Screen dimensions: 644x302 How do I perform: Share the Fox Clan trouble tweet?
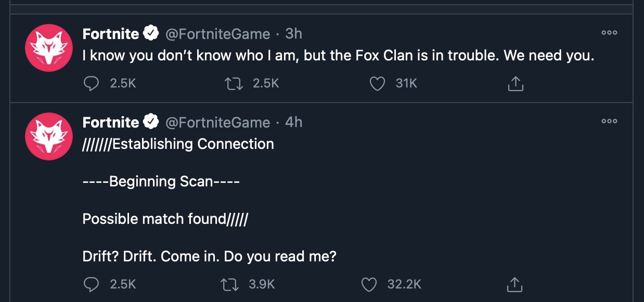[x=515, y=83]
